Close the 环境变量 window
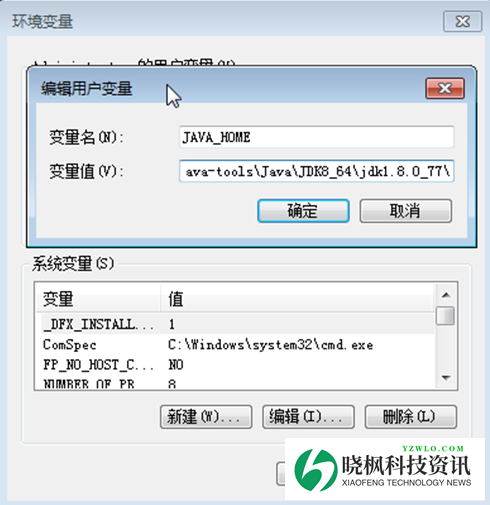The height and width of the screenshot is (505, 490). point(462,21)
